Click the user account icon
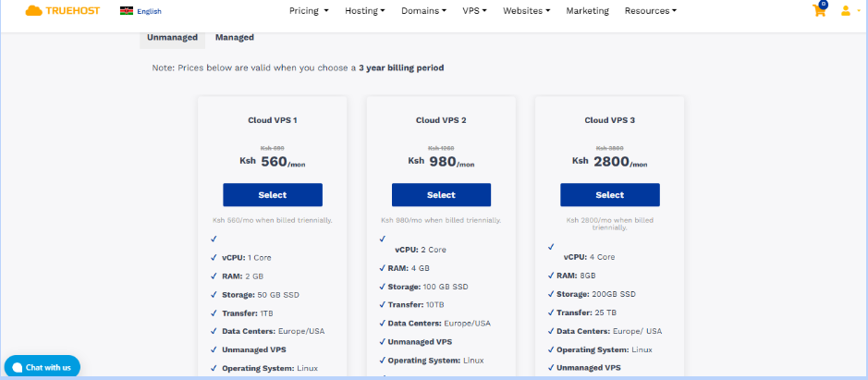This screenshot has width=868, height=380. (845, 11)
